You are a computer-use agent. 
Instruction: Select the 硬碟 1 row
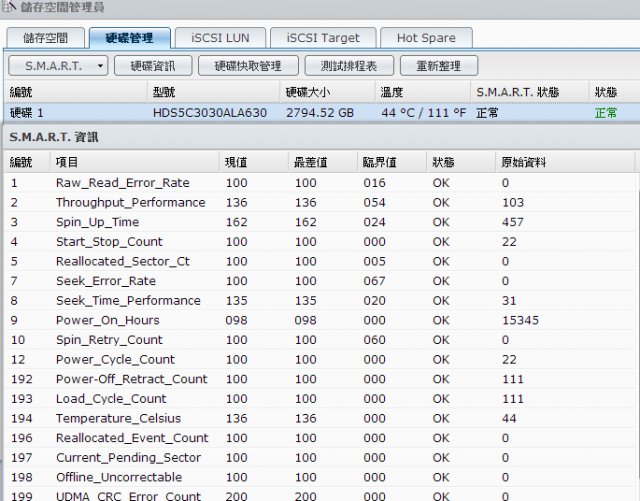(x=322, y=113)
